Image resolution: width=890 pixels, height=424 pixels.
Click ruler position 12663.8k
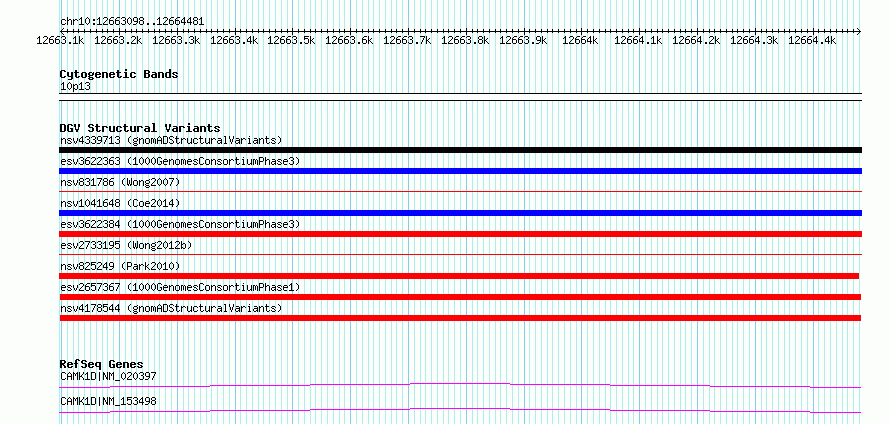tap(465, 40)
